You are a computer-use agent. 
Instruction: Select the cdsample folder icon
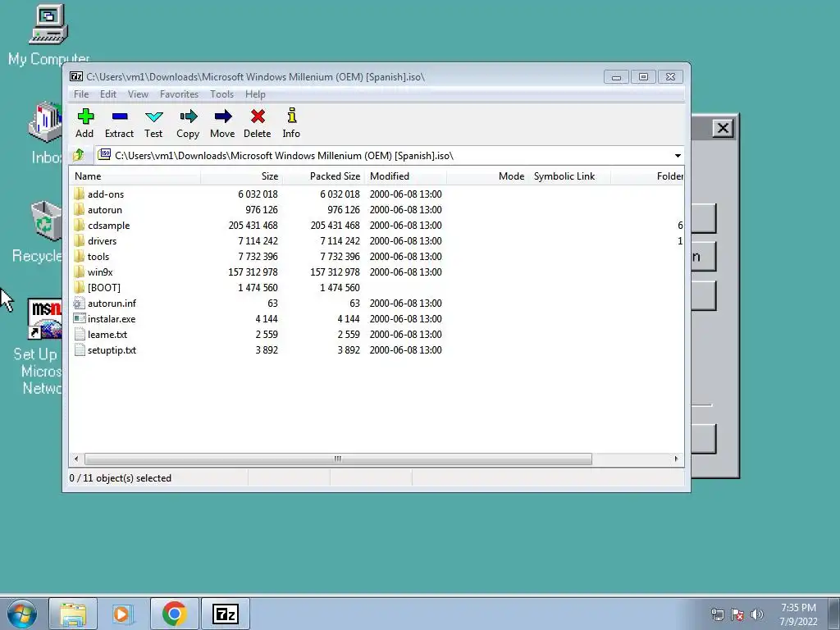click(x=80, y=225)
